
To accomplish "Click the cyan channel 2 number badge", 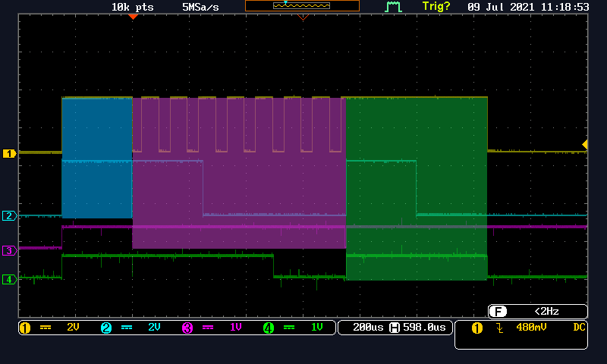I will click(x=106, y=328).
